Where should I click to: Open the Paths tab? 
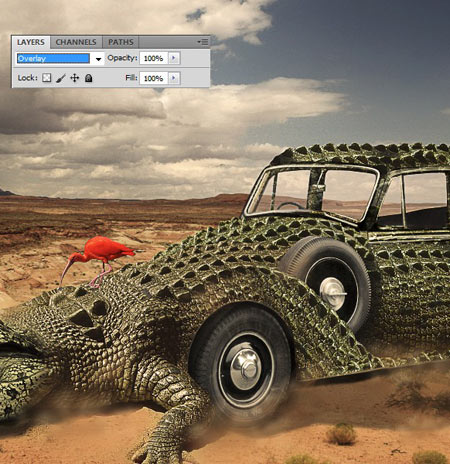point(120,42)
